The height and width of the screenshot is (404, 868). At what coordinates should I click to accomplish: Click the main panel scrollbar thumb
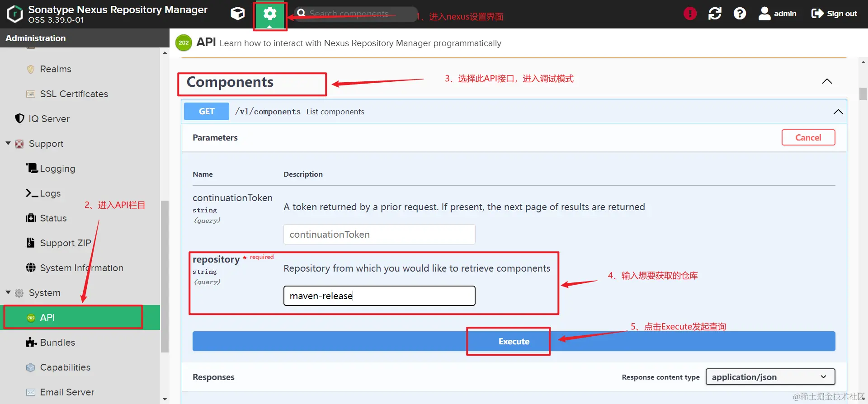[x=863, y=94]
